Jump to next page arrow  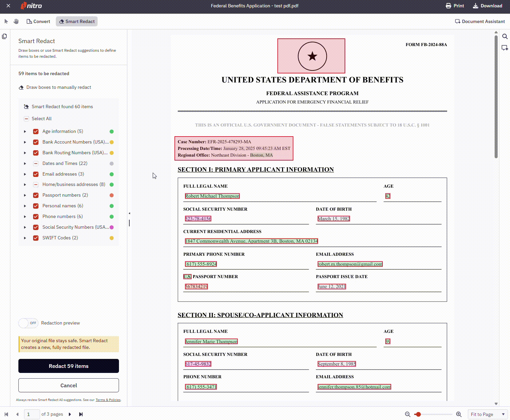(x=70, y=414)
